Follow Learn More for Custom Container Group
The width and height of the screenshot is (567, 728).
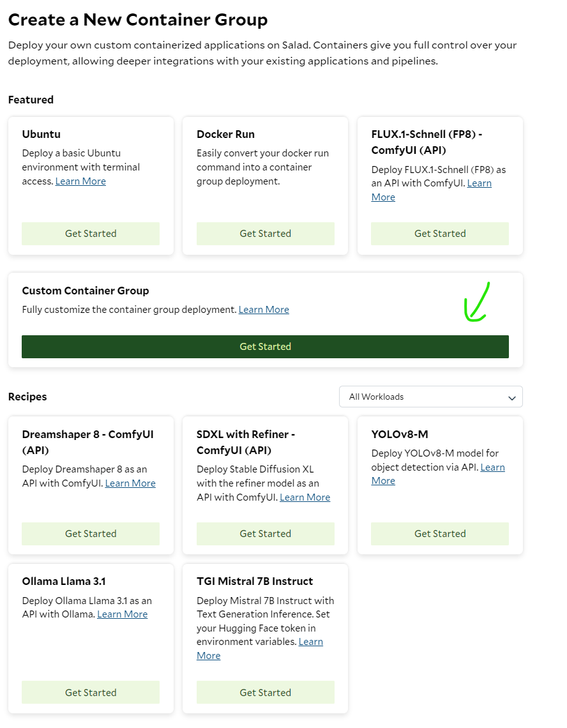264,309
